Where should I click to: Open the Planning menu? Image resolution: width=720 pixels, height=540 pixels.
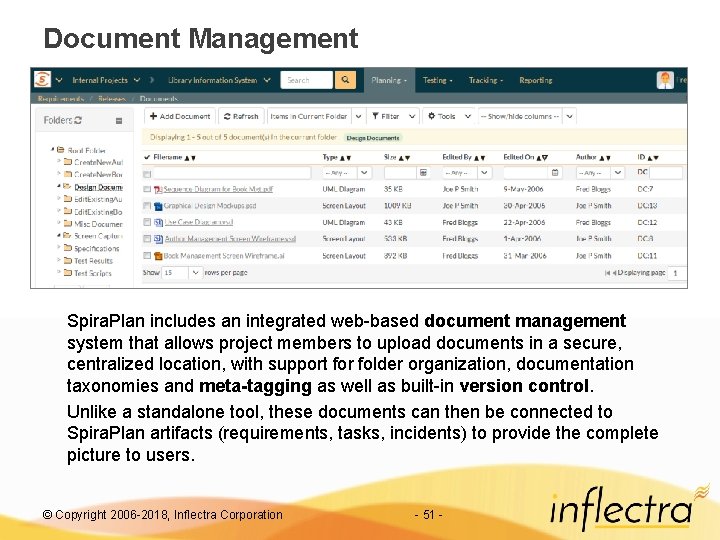(389, 80)
